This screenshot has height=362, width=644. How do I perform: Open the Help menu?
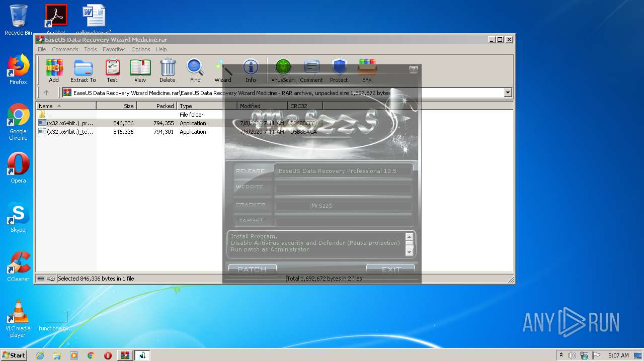click(161, 49)
